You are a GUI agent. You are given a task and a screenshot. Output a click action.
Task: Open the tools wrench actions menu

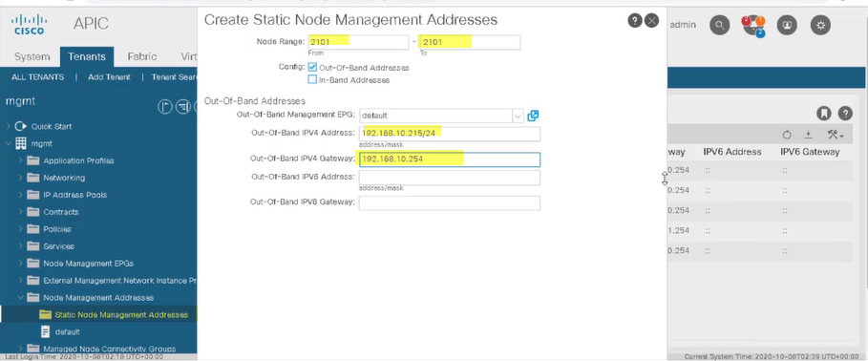pos(835,135)
